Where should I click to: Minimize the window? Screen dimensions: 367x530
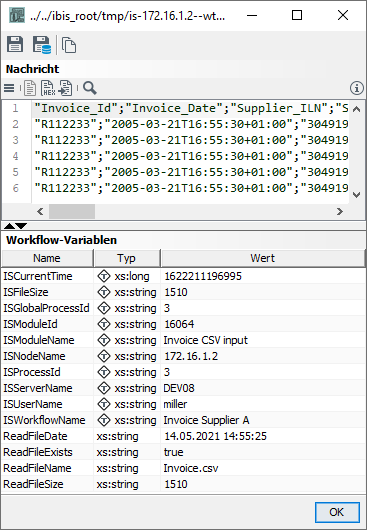coord(252,15)
